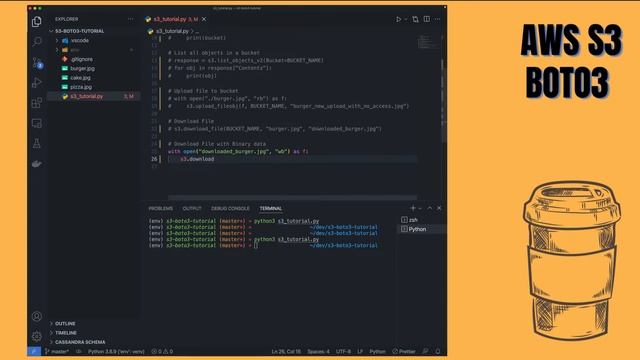
Task: Switch to the Problems panel tab
Action: click(x=160, y=208)
